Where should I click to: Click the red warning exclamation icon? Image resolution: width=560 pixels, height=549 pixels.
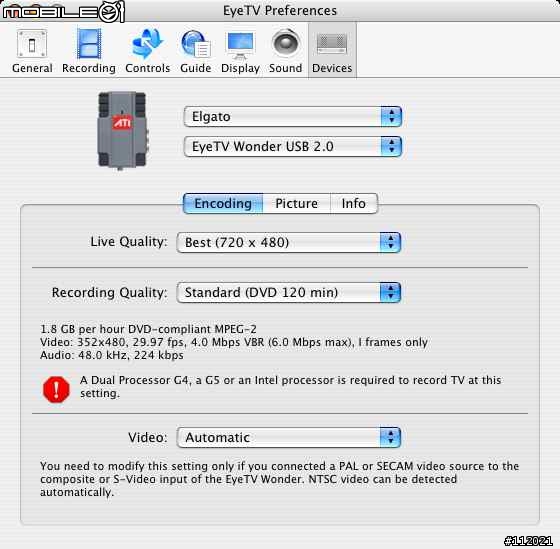coord(56,389)
